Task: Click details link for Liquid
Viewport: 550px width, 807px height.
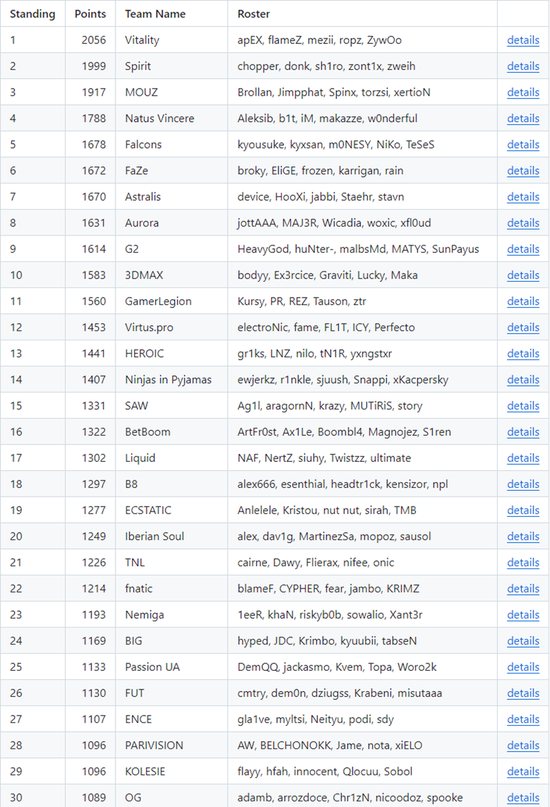Action: click(x=523, y=458)
